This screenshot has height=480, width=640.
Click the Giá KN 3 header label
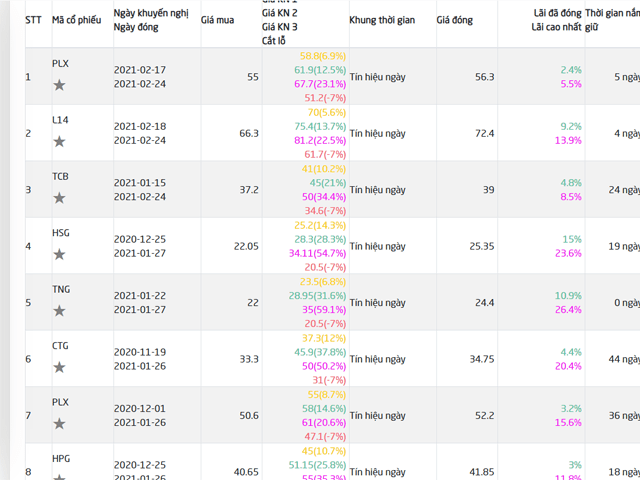click(280, 27)
